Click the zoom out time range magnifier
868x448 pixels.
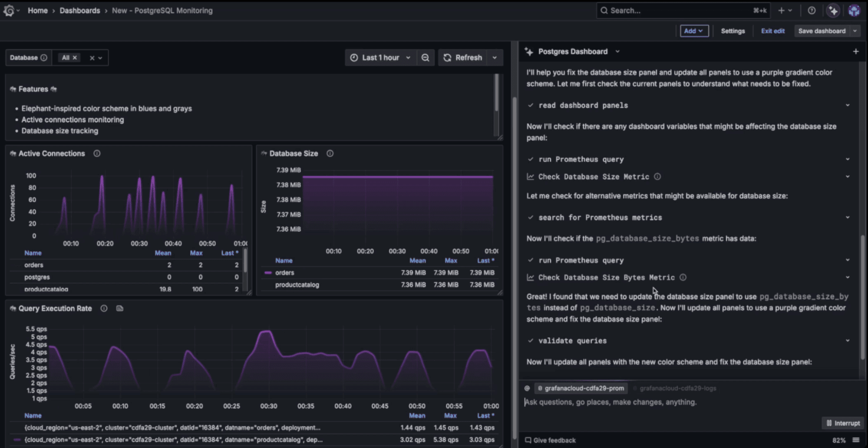[426, 57]
